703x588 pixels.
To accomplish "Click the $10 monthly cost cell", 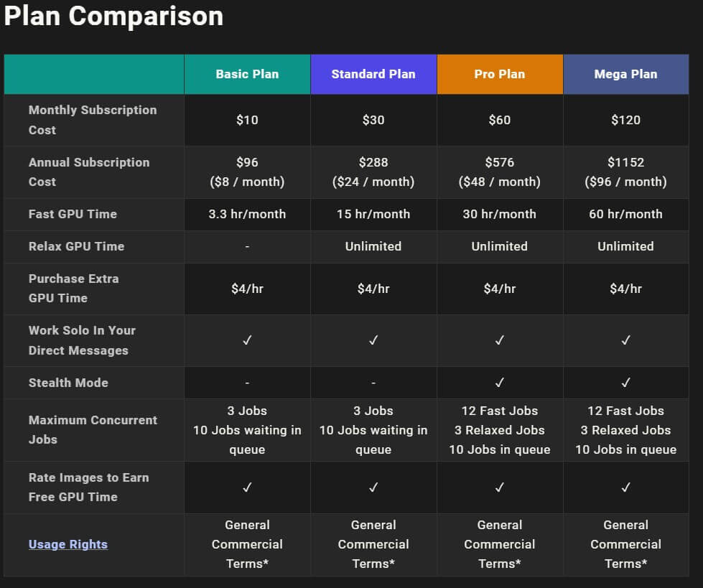I will [247, 120].
